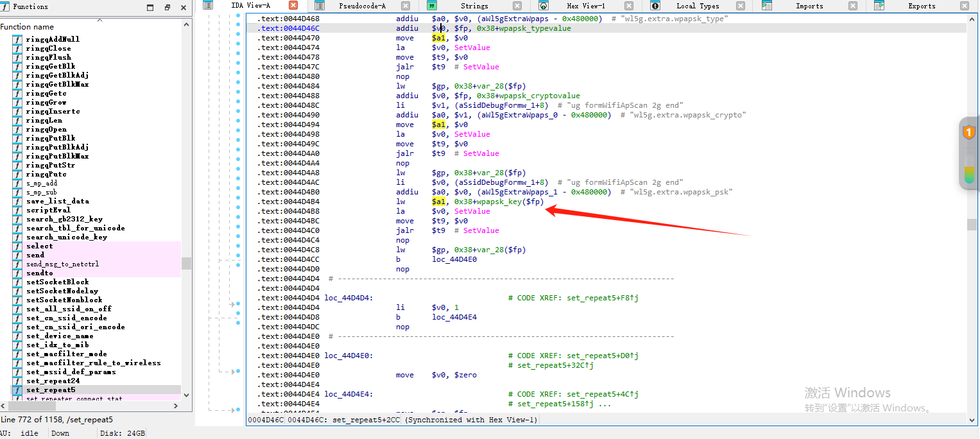
Task: Float the Functions panel
Action: 167,8
